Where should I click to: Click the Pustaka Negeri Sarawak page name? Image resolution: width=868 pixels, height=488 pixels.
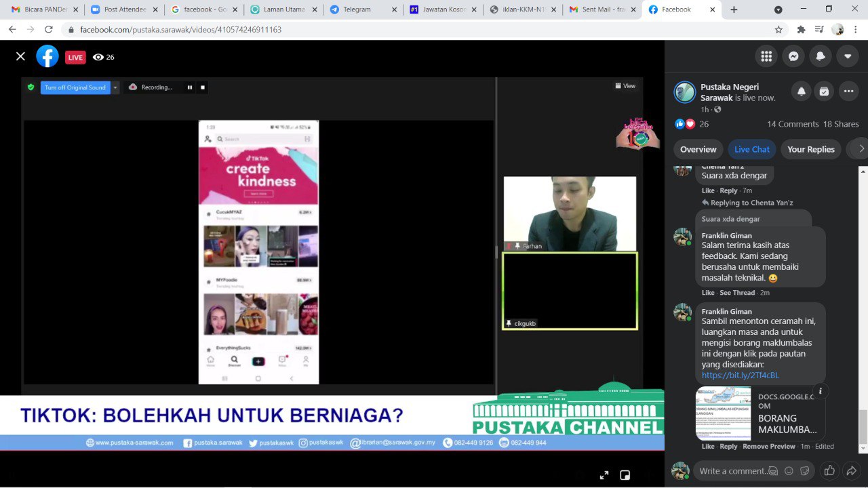(730, 92)
